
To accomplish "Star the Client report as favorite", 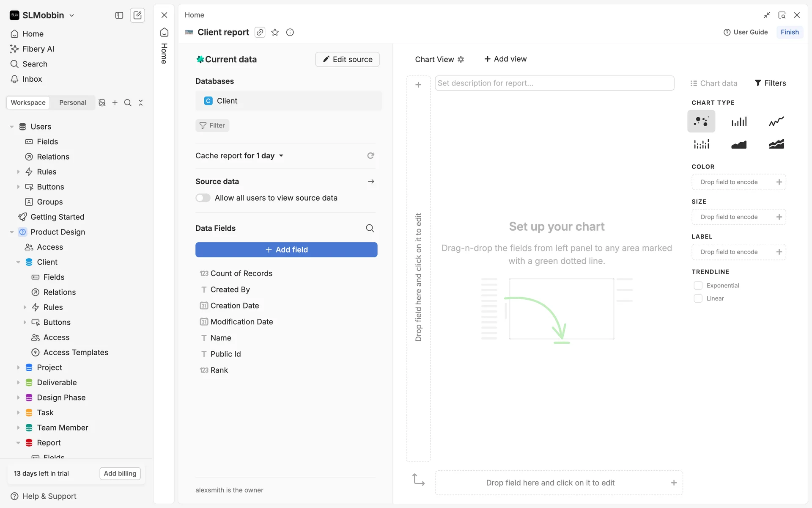I will tap(275, 32).
